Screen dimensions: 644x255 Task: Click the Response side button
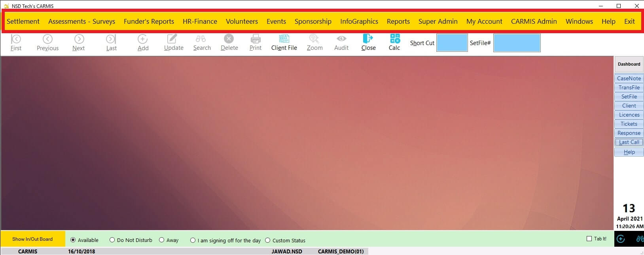[x=629, y=133]
